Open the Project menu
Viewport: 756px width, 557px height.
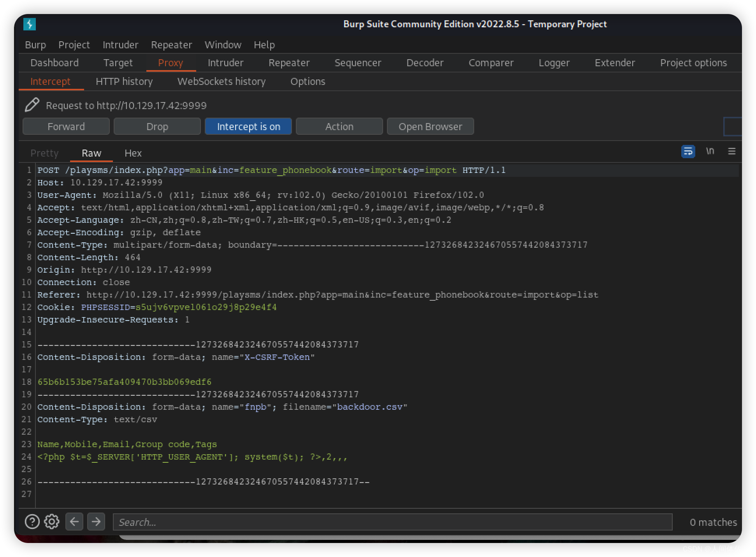[x=74, y=45]
